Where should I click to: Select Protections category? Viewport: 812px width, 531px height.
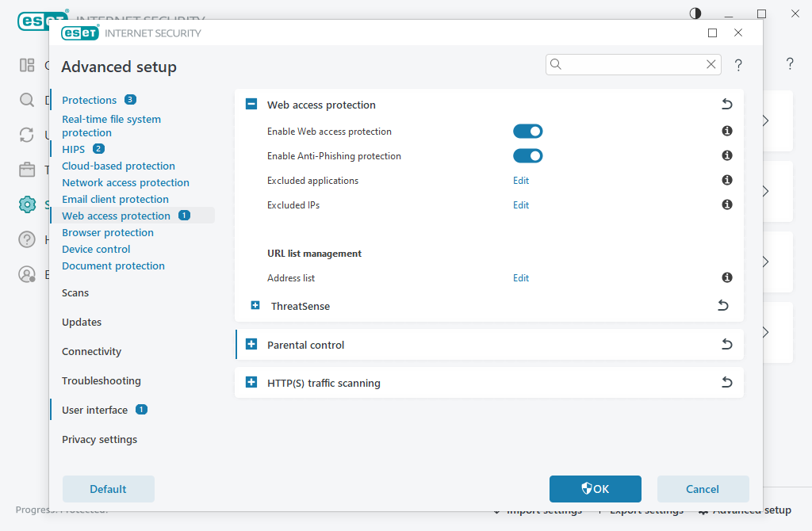89,100
